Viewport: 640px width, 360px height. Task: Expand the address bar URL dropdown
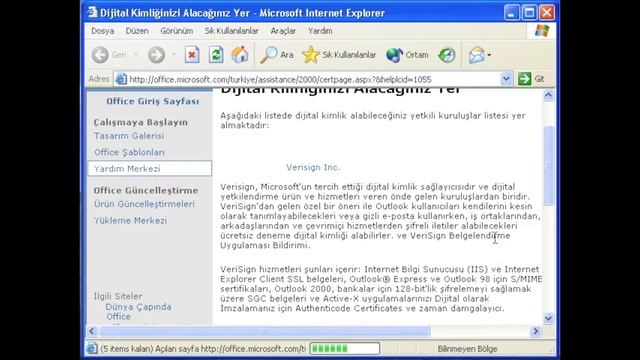[x=506, y=79]
